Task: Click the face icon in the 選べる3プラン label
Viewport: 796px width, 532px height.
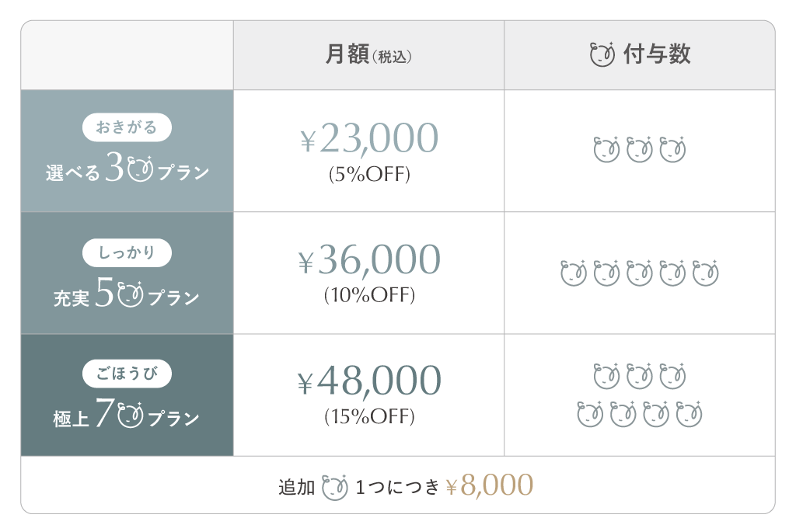Action: click(x=141, y=170)
